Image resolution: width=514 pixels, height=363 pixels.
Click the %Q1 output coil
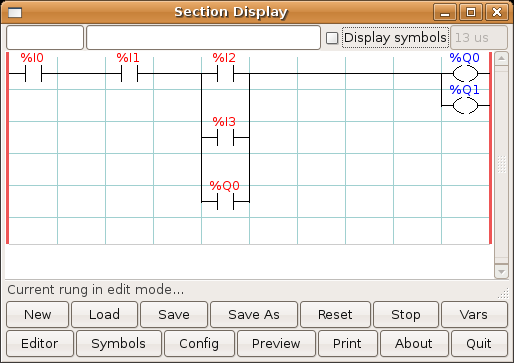pyautogui.click(x=465, y=105)
